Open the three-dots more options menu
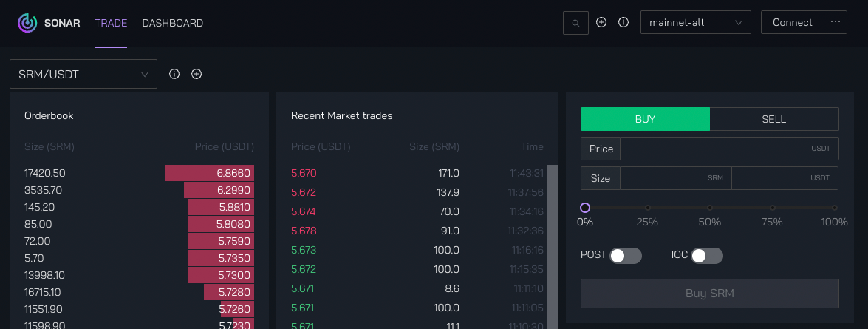The width and height of the screenshot is (868, 329). (835, 22)
